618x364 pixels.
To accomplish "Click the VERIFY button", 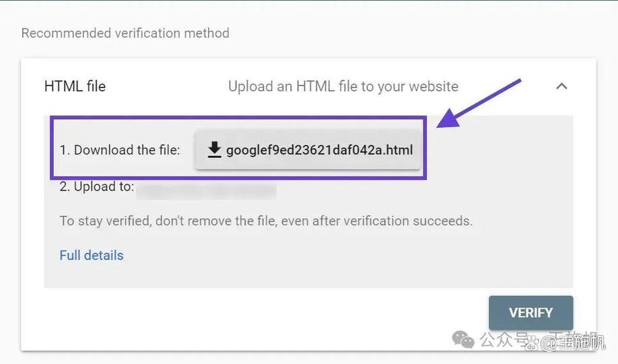I will pyautogui.click(x=531, y=313).
